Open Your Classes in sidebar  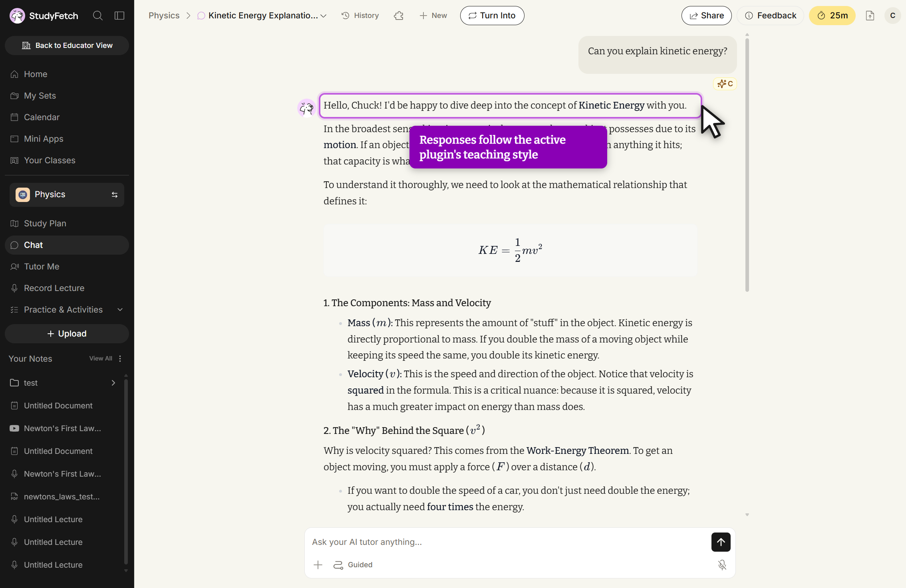tap(67, 160)
